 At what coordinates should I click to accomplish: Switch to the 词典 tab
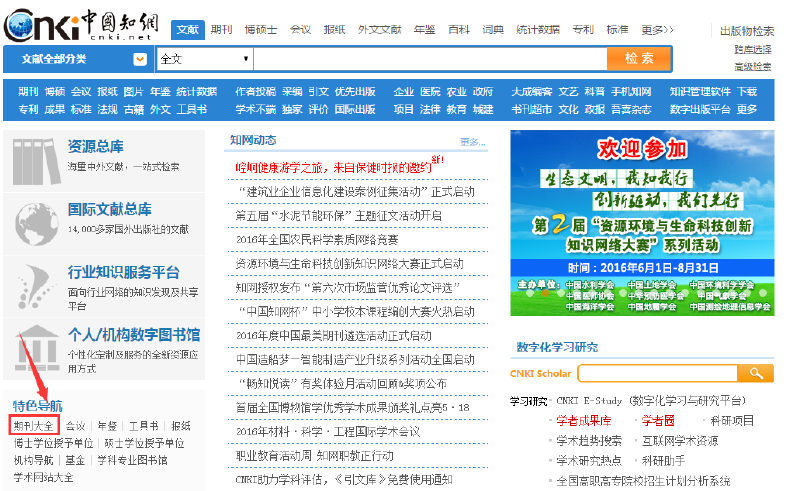(493, 30)
